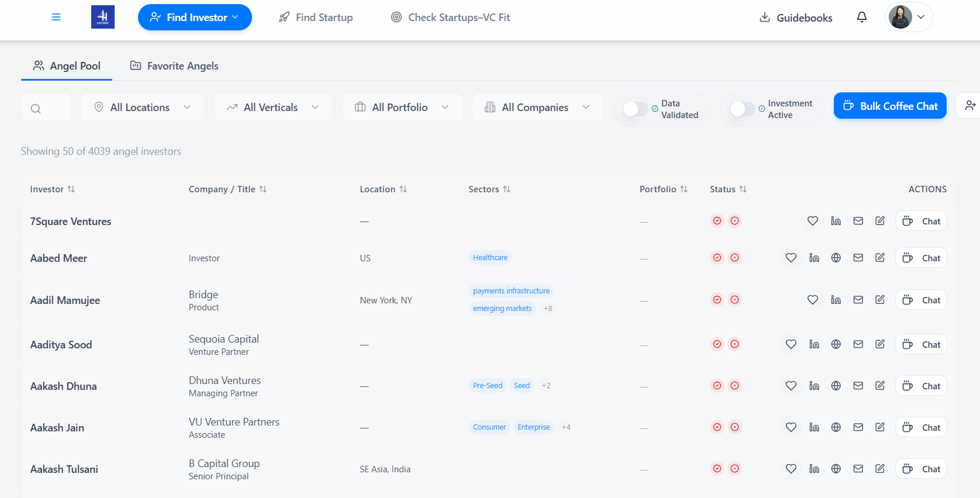Open the hamburger navigation menu
The image size is (980, 498).
click(56, 17)
